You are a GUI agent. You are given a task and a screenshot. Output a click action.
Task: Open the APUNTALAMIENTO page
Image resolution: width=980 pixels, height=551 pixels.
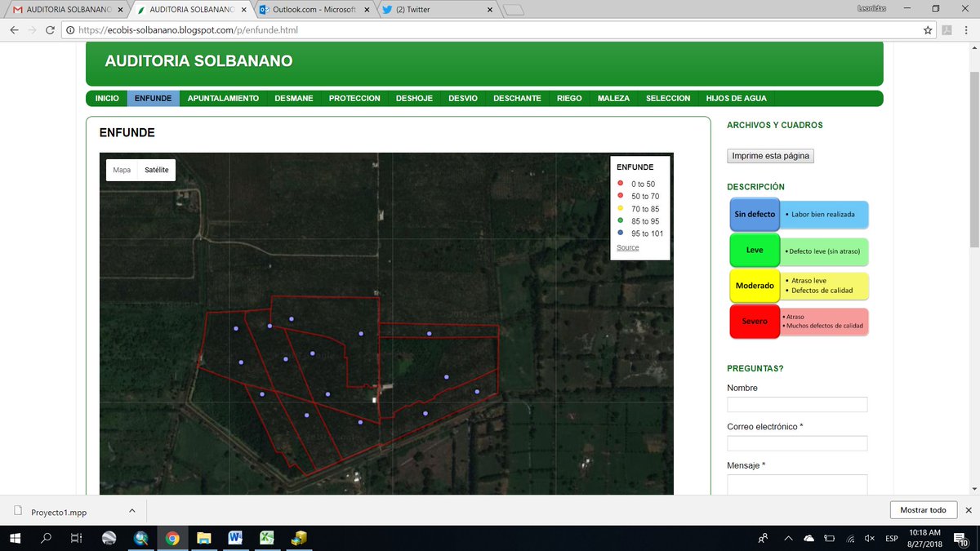click(x=223, y=98)
